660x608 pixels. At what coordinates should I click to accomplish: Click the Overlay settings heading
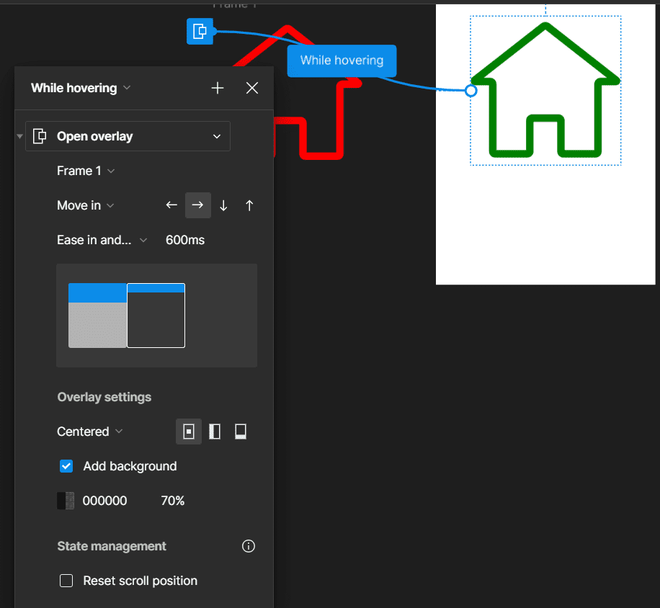104,397
